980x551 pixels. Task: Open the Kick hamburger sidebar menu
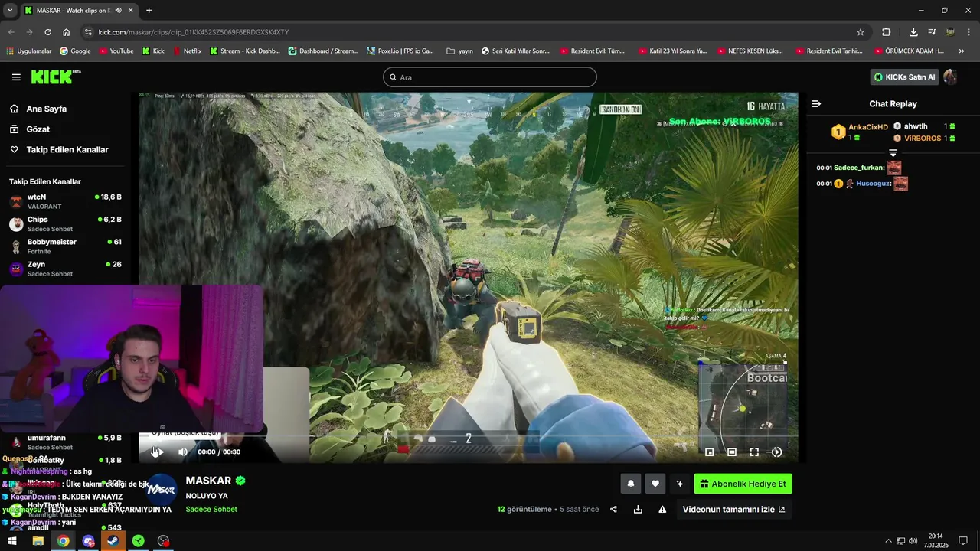[16, 77]
